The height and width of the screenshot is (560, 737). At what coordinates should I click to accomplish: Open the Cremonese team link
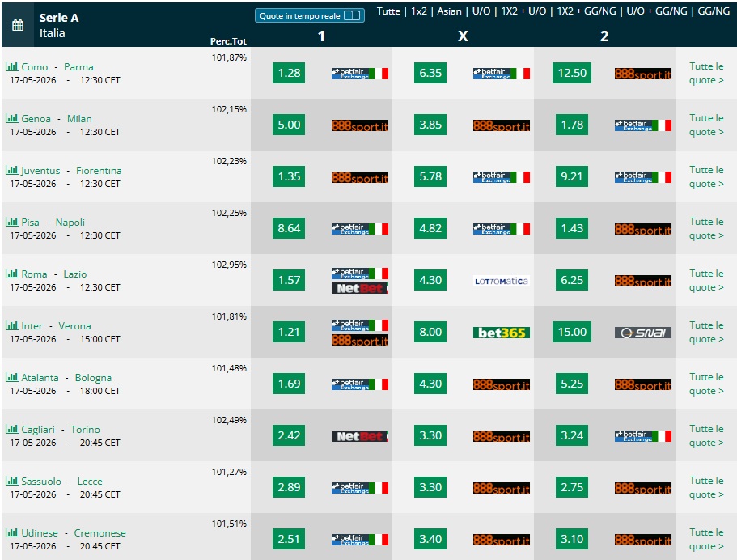pyautogui.click(x=100, y=532)
